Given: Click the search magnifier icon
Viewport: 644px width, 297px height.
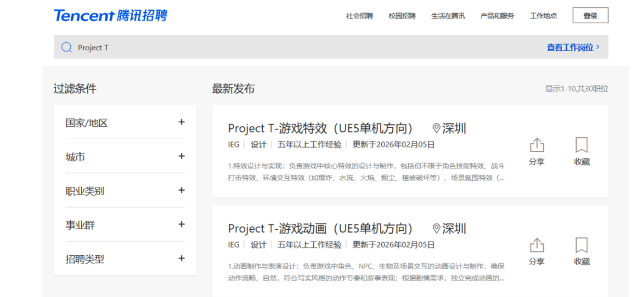Looking at the screenshot, I should pos(66,48).
